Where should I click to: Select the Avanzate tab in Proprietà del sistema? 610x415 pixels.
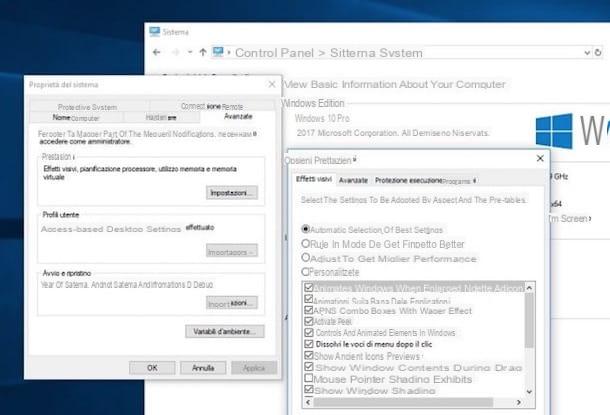click(238, 116)
